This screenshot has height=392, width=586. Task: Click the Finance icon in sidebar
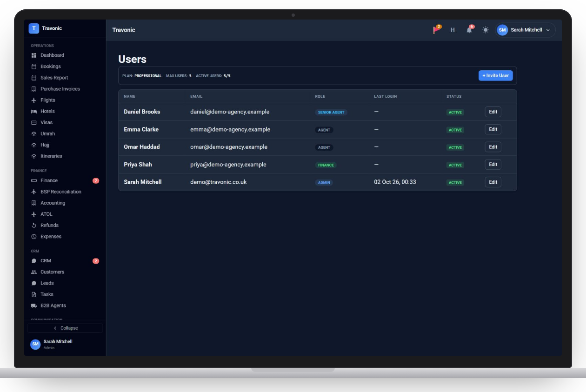pos(33,180)
